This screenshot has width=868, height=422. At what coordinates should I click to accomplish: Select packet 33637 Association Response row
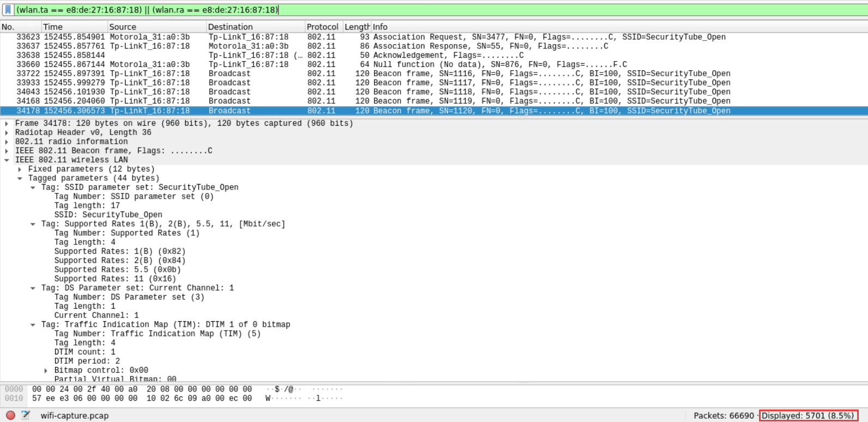coord(434,46)
